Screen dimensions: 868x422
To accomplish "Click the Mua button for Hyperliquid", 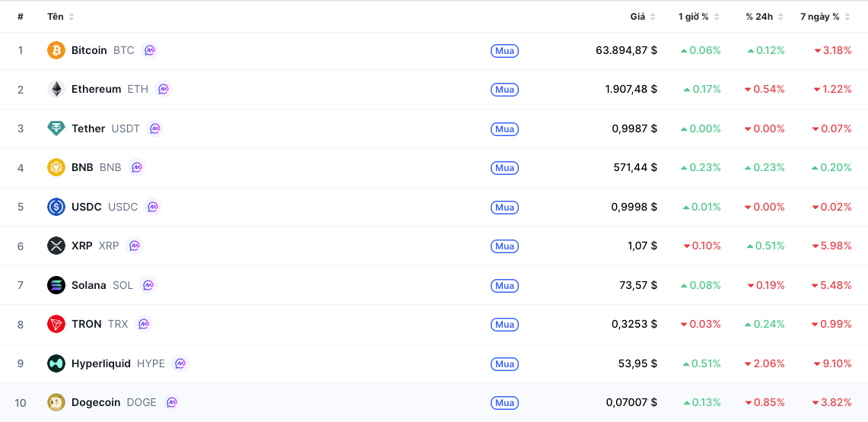I will (504, 364).
